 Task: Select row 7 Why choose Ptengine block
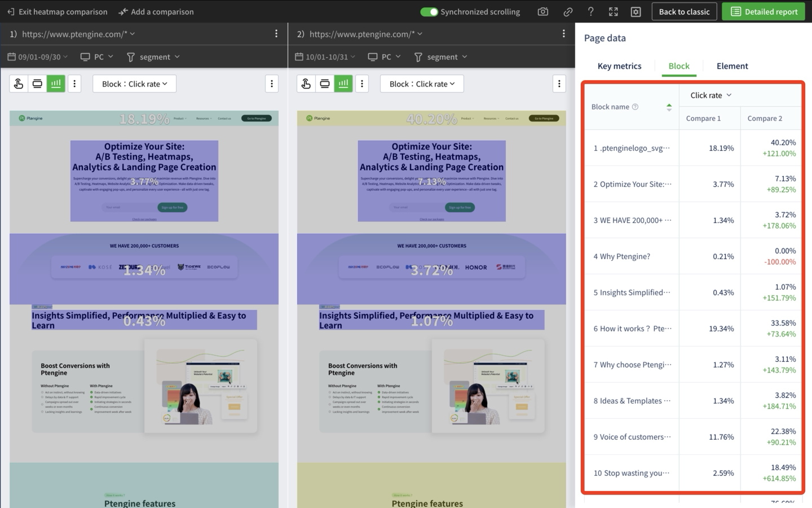tap(692, 365)
